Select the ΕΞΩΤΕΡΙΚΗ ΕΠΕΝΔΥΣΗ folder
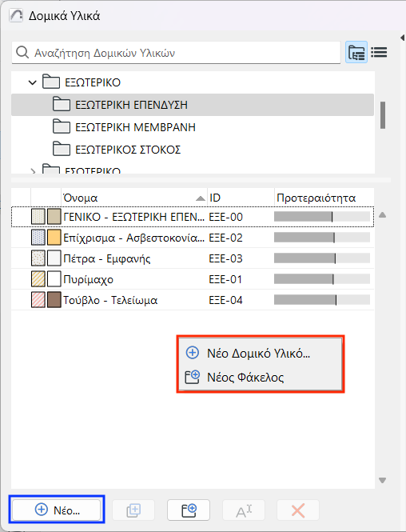 coord(193,105)
